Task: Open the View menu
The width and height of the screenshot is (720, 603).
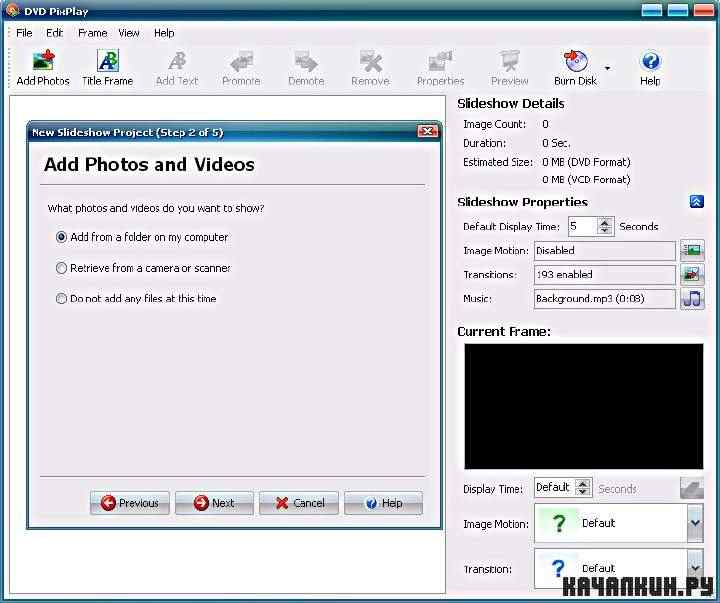Action: (129, 33)
